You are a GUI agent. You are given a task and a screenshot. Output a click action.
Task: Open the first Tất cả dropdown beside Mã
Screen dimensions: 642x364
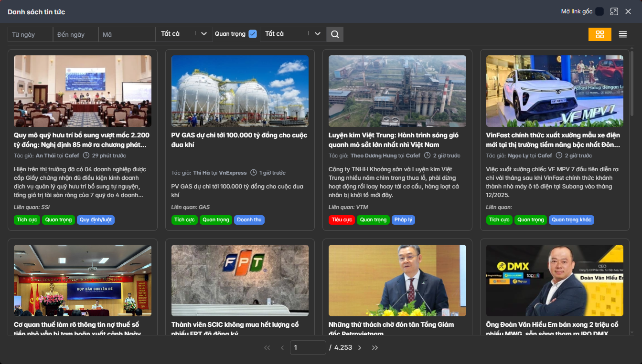pos(184,34)
